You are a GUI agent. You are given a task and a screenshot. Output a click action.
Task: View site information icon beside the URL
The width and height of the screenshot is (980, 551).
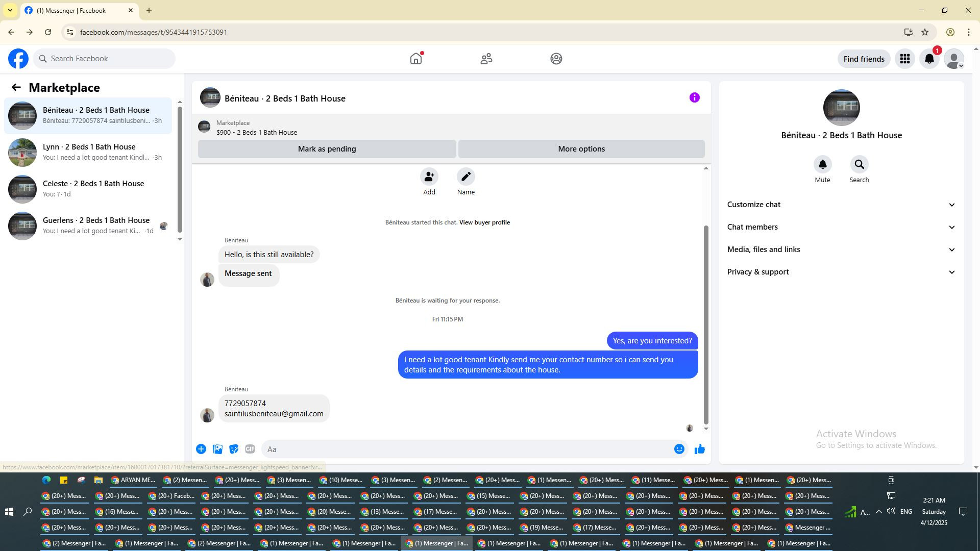pos(70,32)
